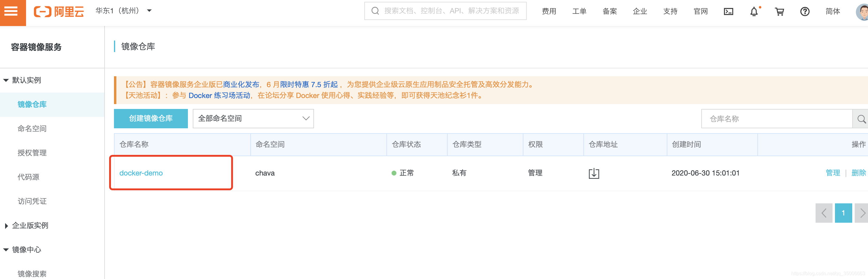Open the 商业化发布 announcement link
This screenshot has width=868, height=279.
(241, 84)
